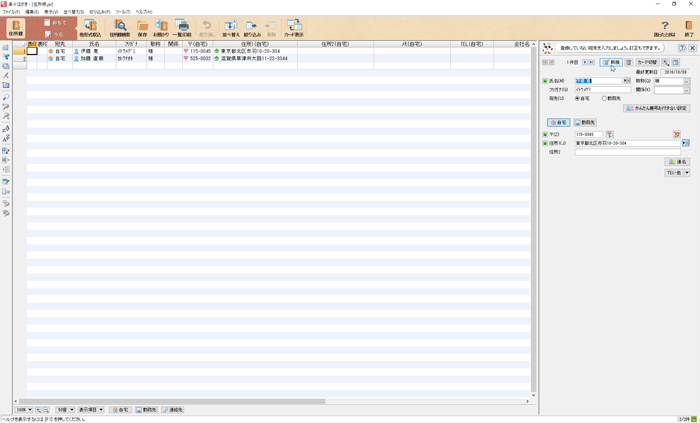The width and height of the screenshot is (700, 423).
Task: Click the 保存 save folder icon
Action: coord(142,28)
